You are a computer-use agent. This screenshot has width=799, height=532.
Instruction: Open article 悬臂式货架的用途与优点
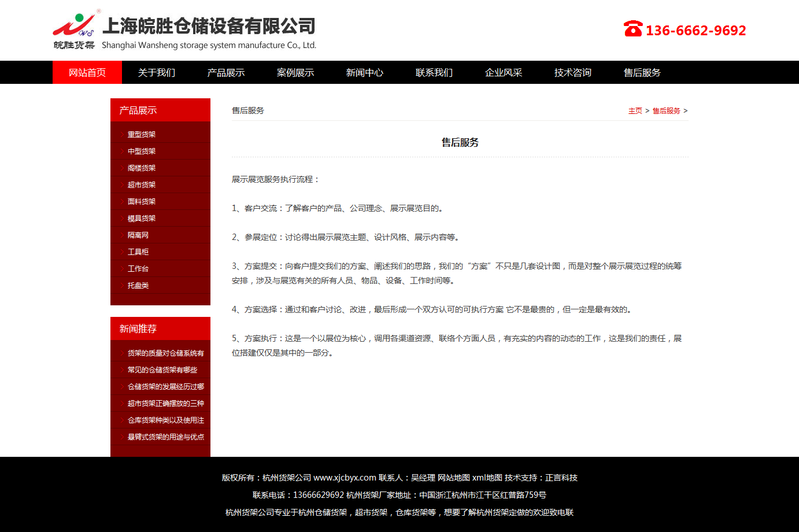(x=166, y=437)
